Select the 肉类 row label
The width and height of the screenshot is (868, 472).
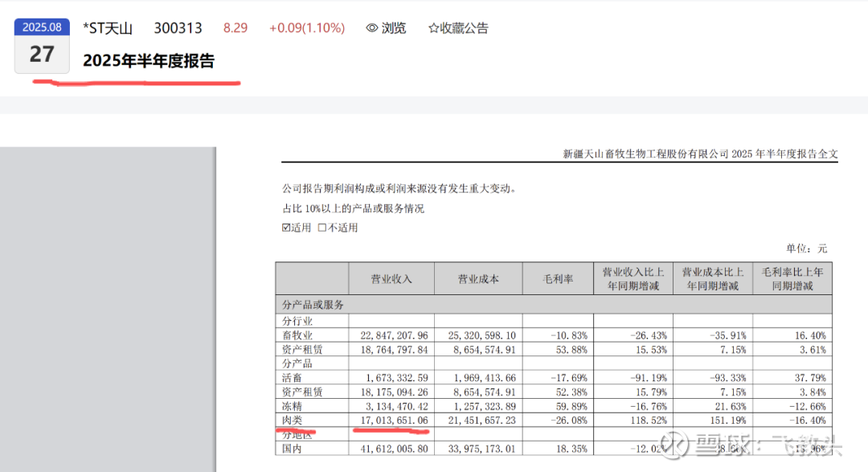tap(292, 420)
